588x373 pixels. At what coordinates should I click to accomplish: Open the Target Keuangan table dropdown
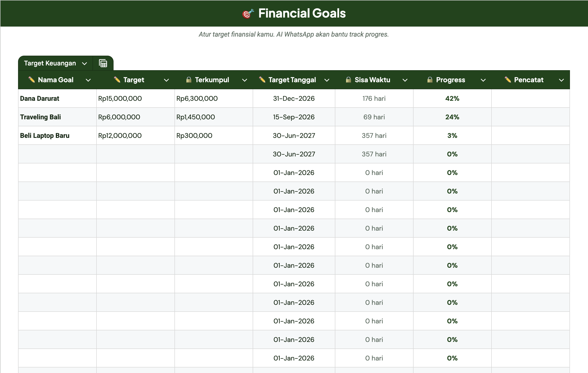pos(85,63)
